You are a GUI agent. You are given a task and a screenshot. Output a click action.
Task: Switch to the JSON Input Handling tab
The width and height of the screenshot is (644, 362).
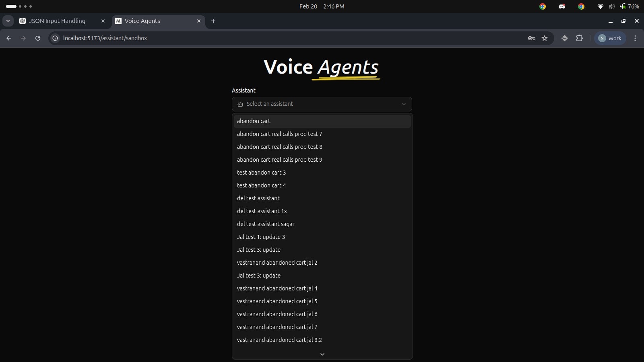pyautogui.click(x=56, y=21)
